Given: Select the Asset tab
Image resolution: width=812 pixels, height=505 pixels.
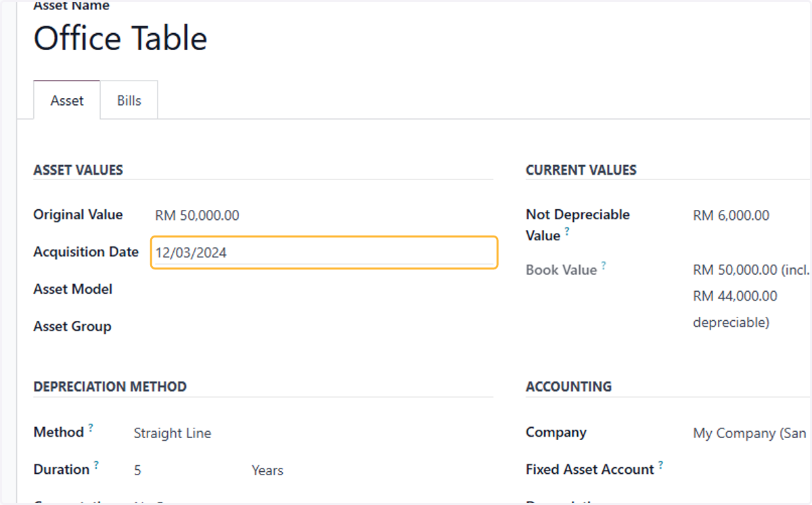Looking at the screenshot, I should click(67, 100).
